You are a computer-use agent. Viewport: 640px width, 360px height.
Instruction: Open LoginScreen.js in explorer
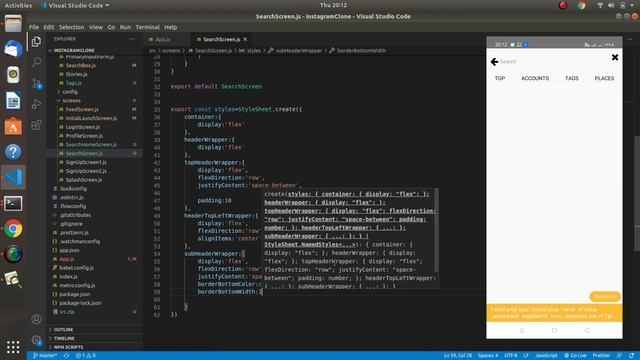(x=83, y=127)
